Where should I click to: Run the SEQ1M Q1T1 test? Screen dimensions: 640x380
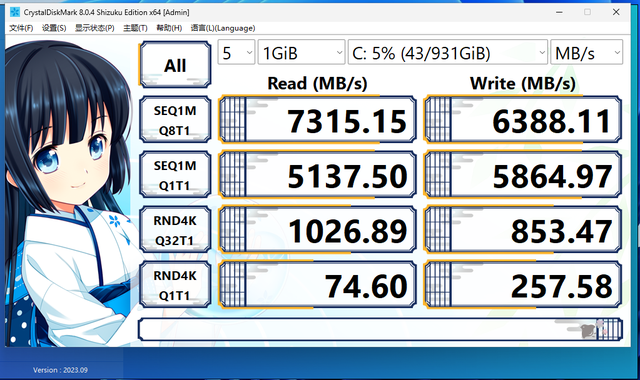pyautogui.click(x=175, y=175)
